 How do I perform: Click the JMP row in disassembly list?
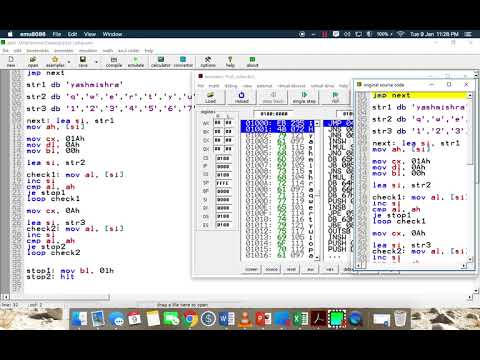click(x=338, y=123)
